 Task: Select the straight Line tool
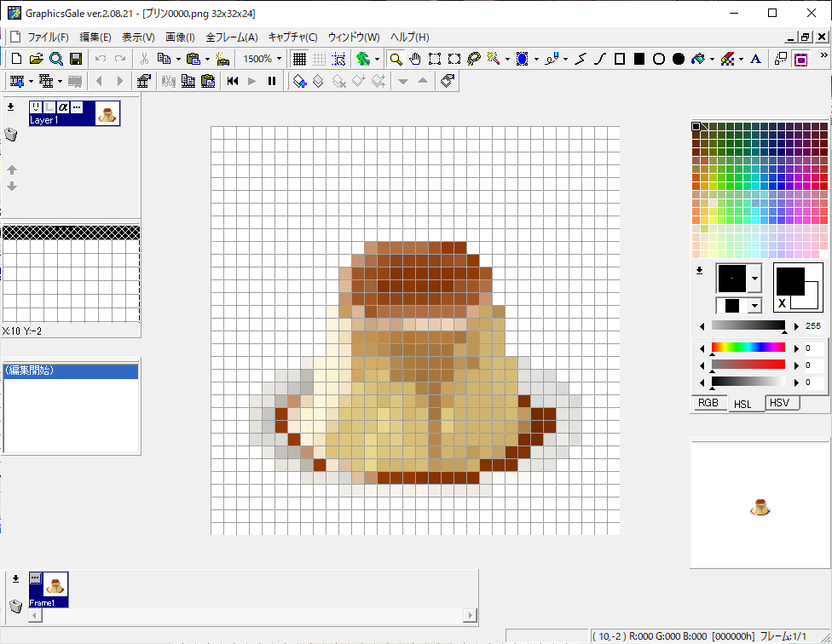[581, 59]
